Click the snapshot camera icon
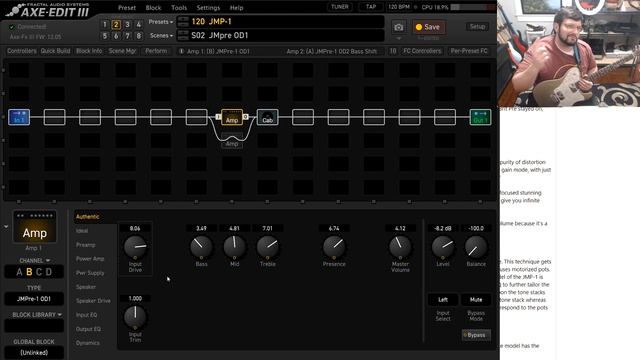 click(398, 27)
